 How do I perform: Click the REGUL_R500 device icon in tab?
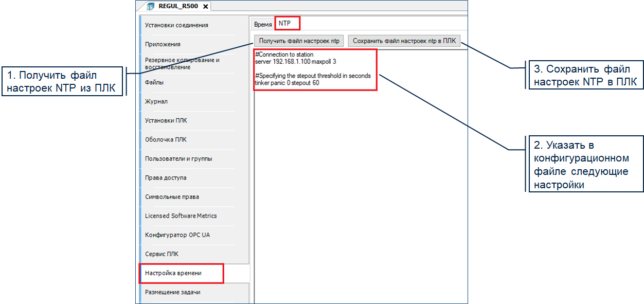click(x=151, y=7)
